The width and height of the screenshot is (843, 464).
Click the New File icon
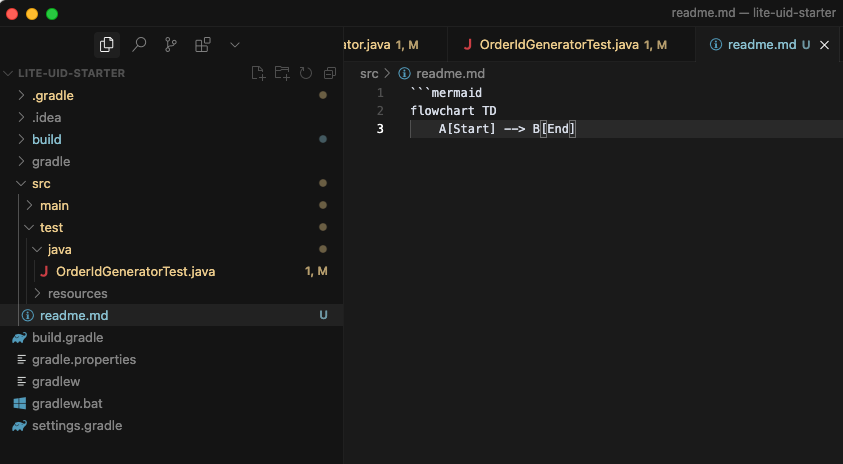point(258,73)
